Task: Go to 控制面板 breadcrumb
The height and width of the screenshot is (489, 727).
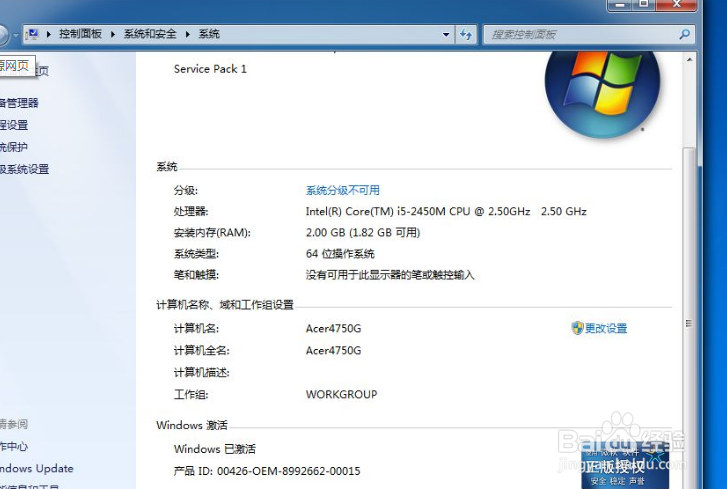Action: pyautogui.click(x=80, y=34)
